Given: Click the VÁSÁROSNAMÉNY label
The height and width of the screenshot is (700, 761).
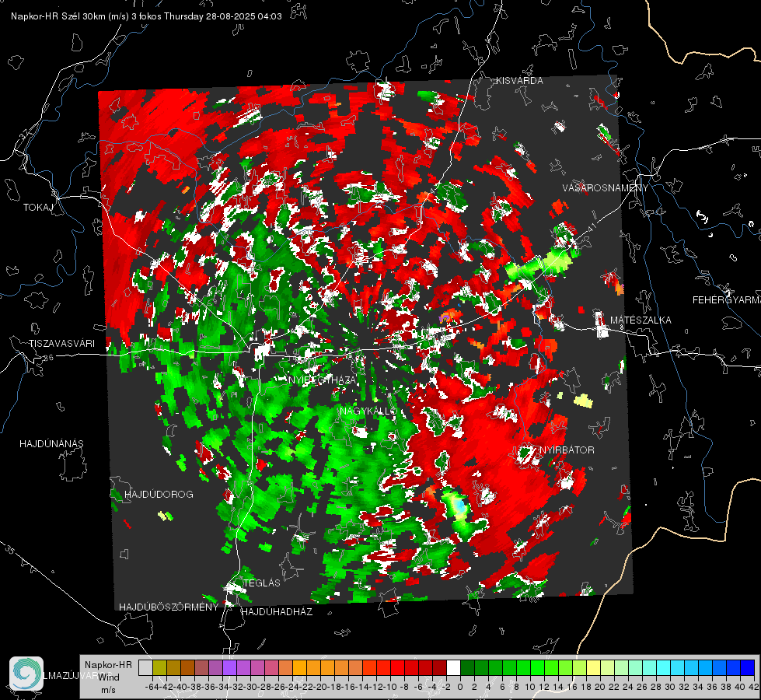Looking at the screenshot, I should [x=606, y=188].
